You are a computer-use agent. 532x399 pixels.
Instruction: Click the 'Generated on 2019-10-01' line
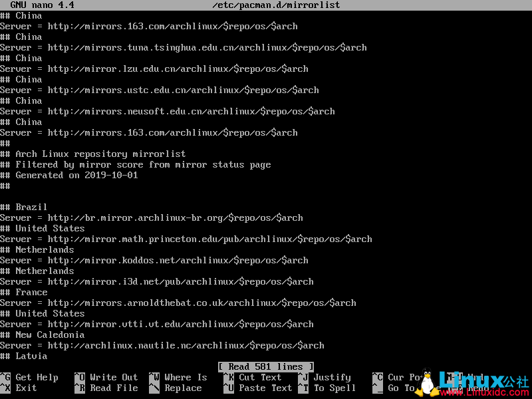69,175
